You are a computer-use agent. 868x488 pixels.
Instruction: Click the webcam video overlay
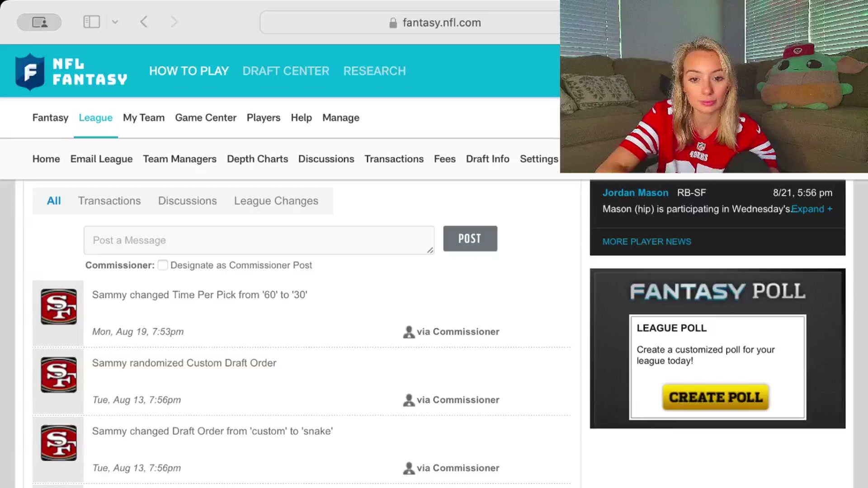pos(714,86)
